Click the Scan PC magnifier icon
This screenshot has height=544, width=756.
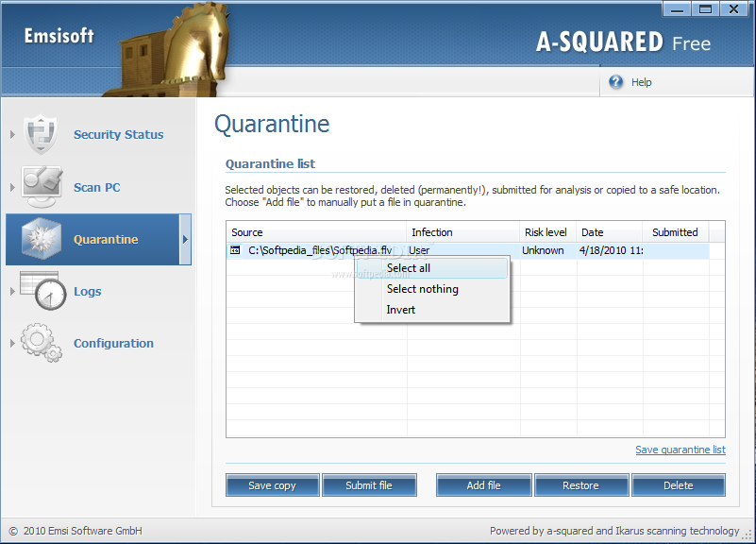pos(42,187)
